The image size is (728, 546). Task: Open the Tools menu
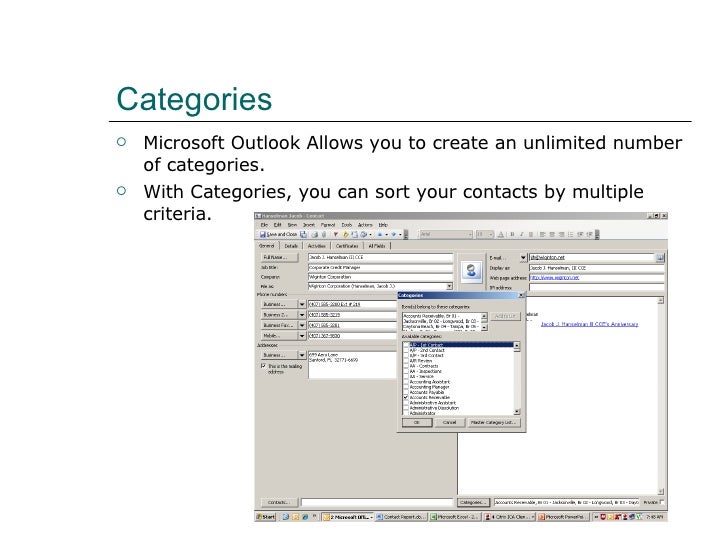tap(347, 225)
